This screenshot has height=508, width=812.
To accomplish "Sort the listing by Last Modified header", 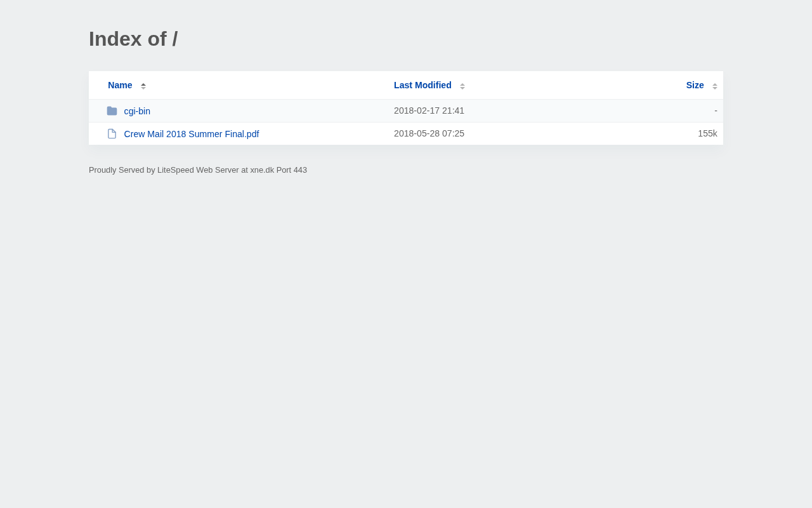I will point(422,85).
